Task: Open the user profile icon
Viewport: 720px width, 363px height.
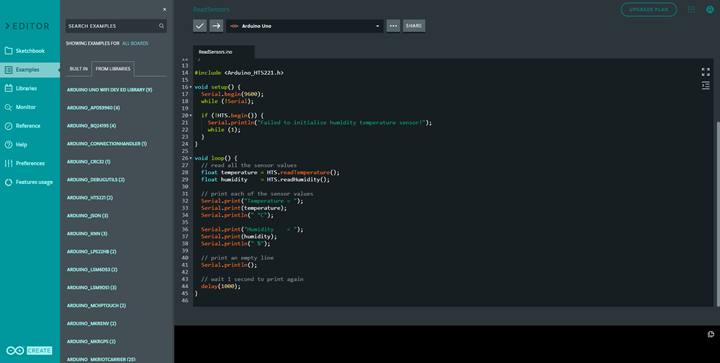Action: (709, 9)
